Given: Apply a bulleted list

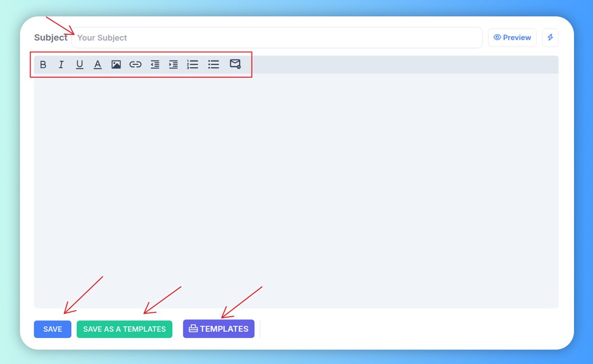Looking at the screenshot, I should 213,64.
